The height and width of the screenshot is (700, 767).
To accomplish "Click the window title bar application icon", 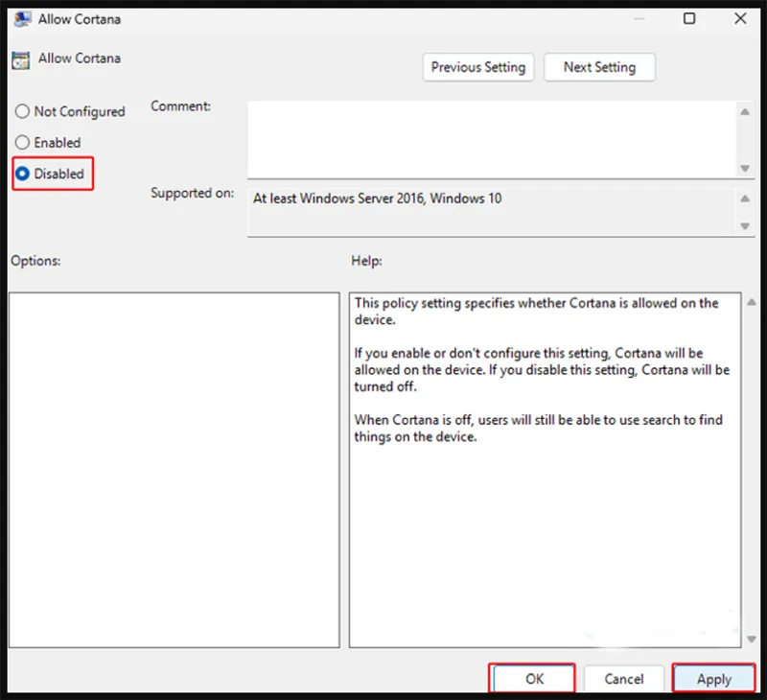I will 23,18.
